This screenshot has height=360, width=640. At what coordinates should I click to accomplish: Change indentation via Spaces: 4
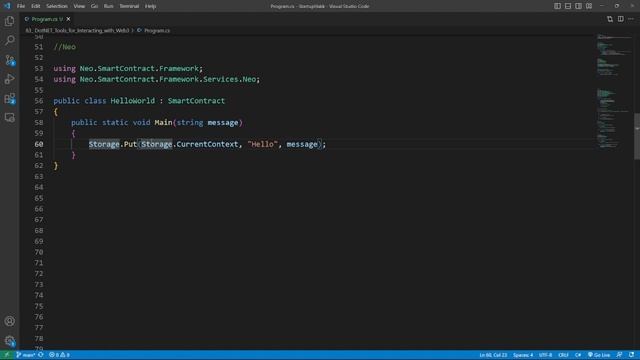click(523, 355)
